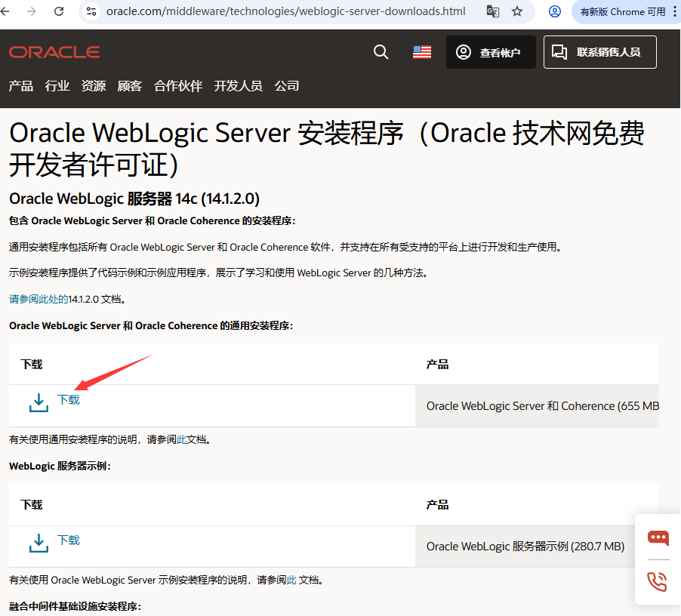This screenshot has height=616, width=681.
Task: Click the 查看帐户 account button
Action: (491, 52)
